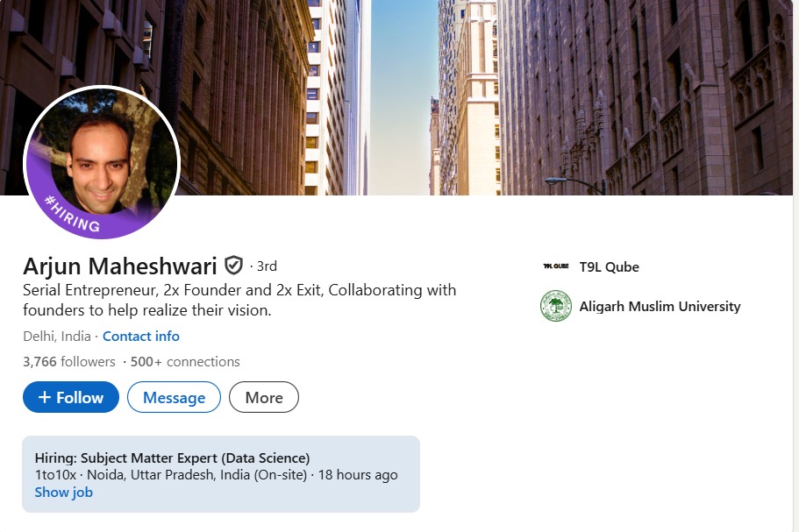799x532 pixels.
Task: Click the Show job link
Action: (63, 493)
